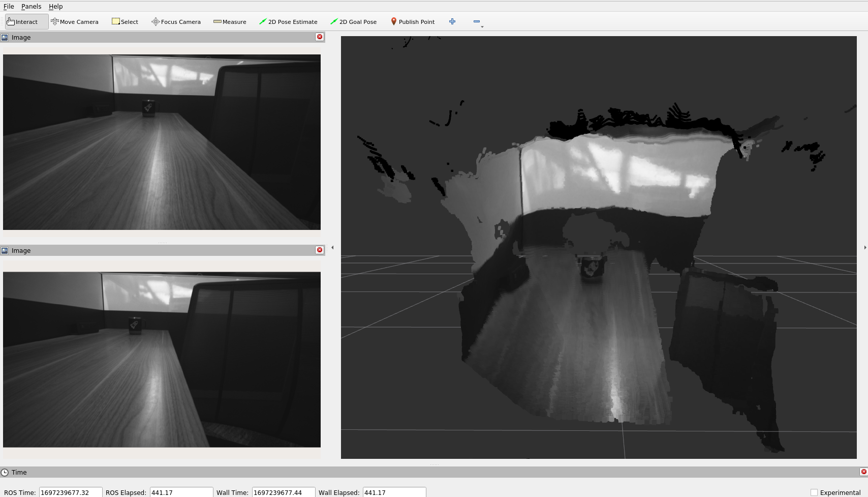Add a new tool with plus icon
Screen dimensions: 868x497
tap(452, 21)
